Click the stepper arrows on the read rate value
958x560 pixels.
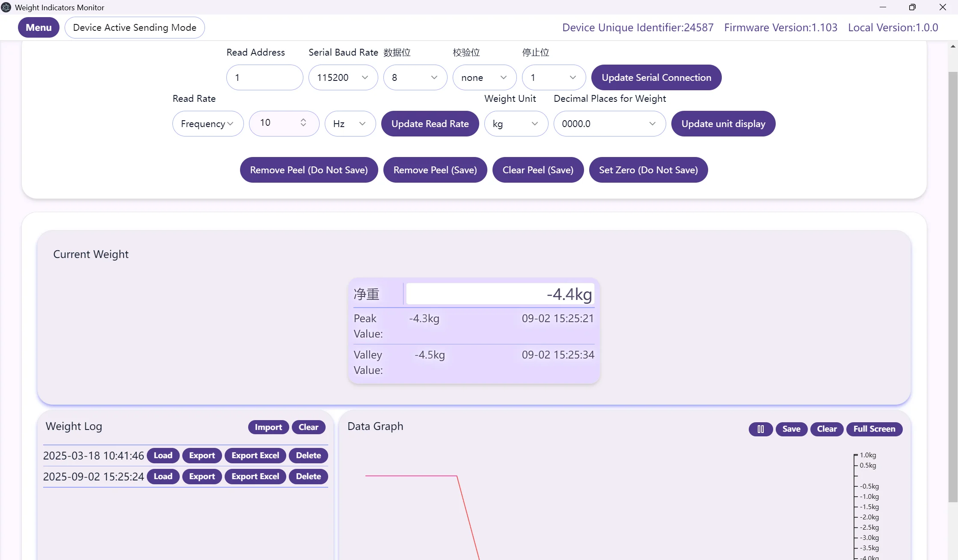[x=303, y=123]
